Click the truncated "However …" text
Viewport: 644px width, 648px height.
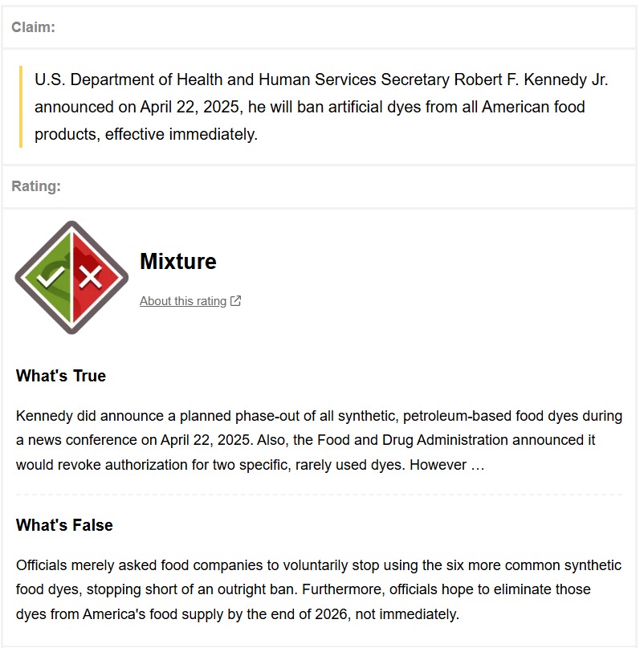click(446, 465)
